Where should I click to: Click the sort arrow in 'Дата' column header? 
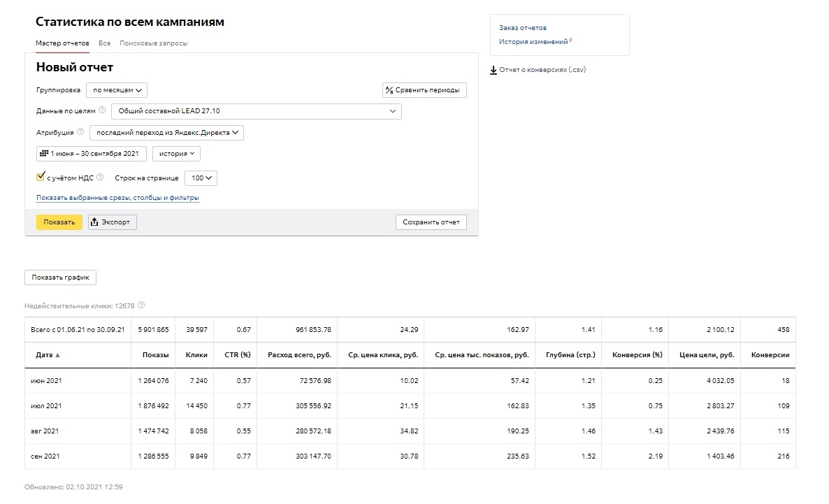(58, 355)
